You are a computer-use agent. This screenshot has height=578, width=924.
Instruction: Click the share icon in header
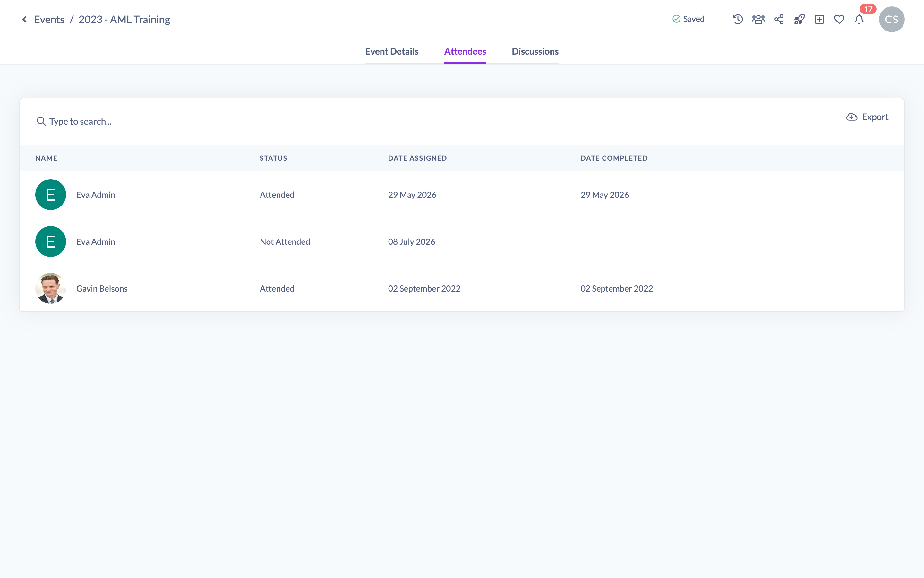pyautogui.click(x=779, y=19)
